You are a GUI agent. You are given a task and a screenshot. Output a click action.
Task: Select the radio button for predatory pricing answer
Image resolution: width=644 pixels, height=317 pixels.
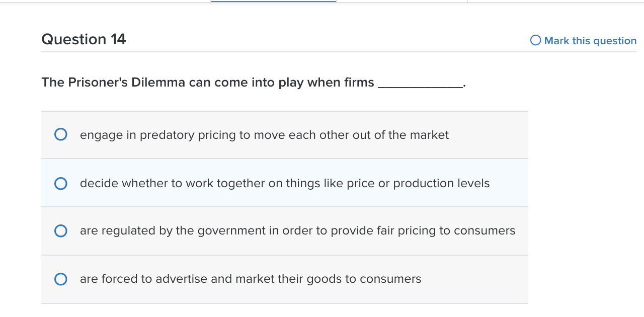click(61, 135)
